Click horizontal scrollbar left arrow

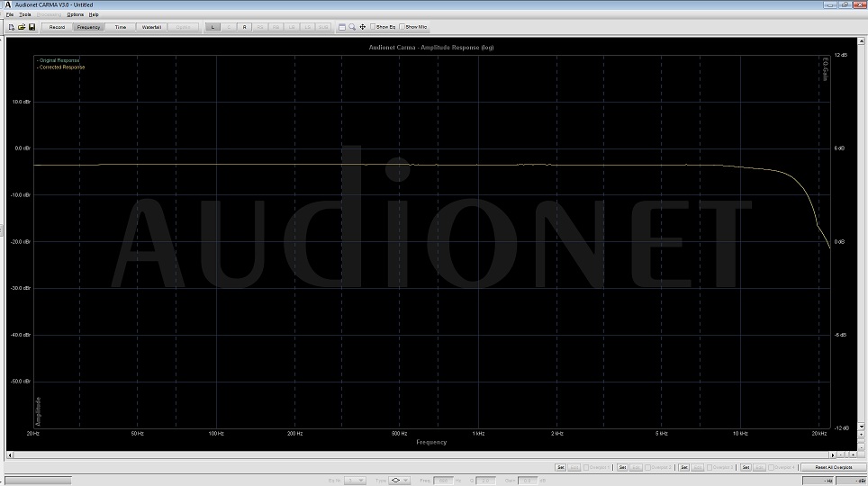(9, 455)
